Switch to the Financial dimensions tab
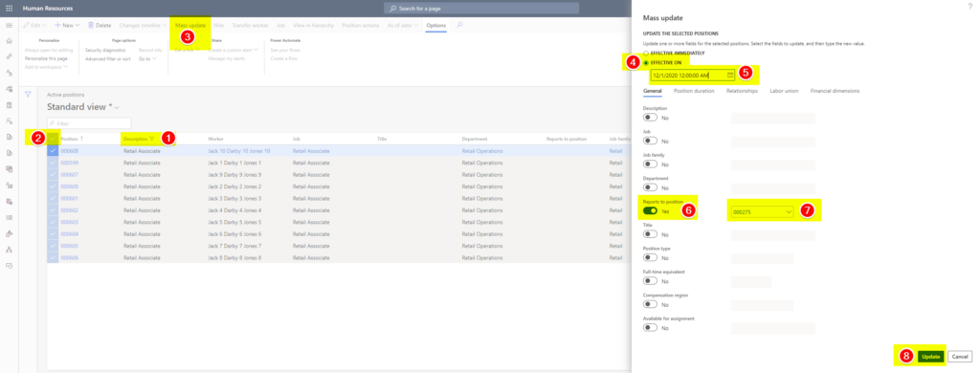The height and width of the screenshot is (373, 980). (x=835, y=91)
